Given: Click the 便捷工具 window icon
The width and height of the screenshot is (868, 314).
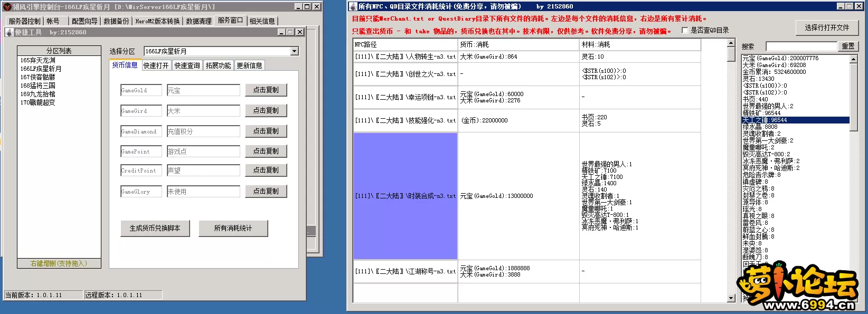Looking at the screenshot, I should point(10,32).
